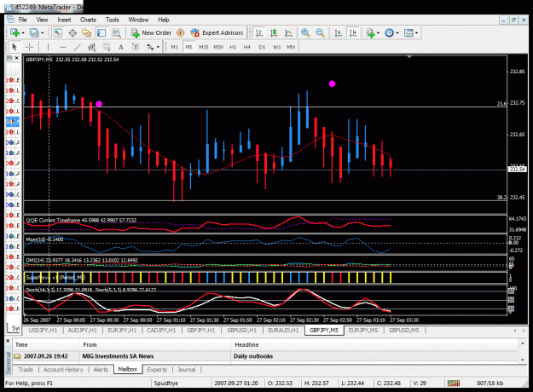Viewport: 533px width, 392px height.
Task: Expand the Indicators dropdown arrow
Action: [378, 33]
